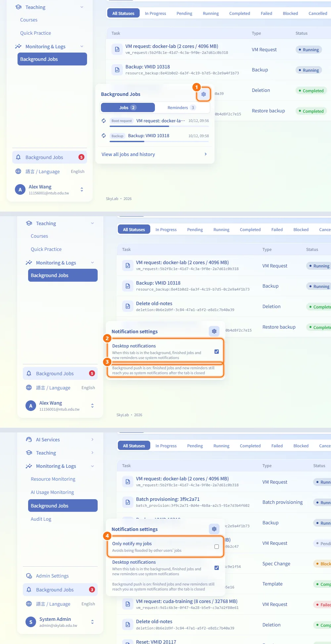Open task VM request: cuda-training (8 cores / 32768 MB)
The width and height of the screenshot is (331, 644).
coord(187,601)
